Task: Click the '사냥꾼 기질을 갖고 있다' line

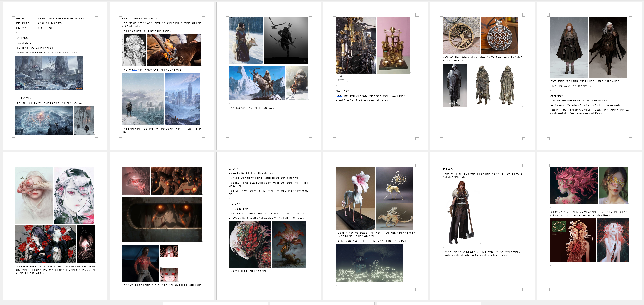Action: pos(571,86)
